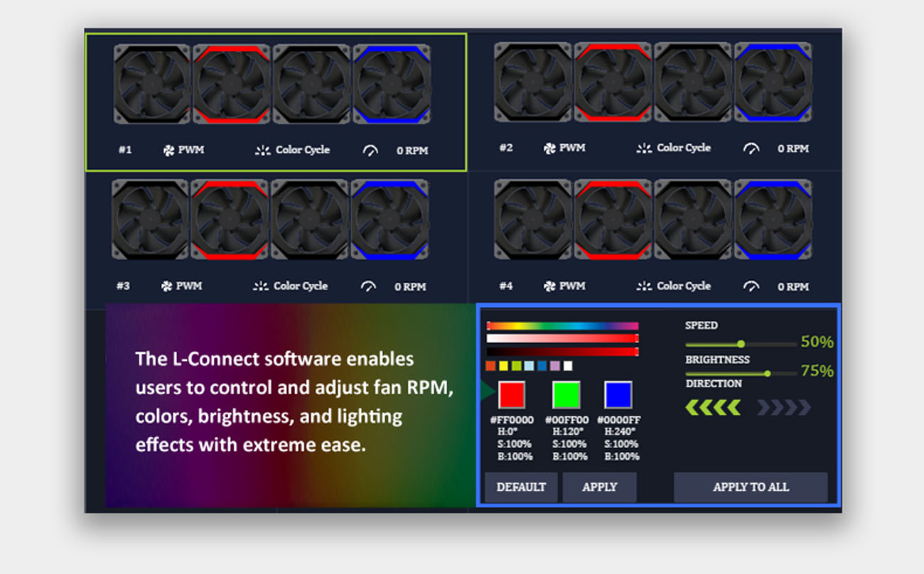Click the #4 group label
Viewport: 924px width, 574px height.
coord(506,286)
